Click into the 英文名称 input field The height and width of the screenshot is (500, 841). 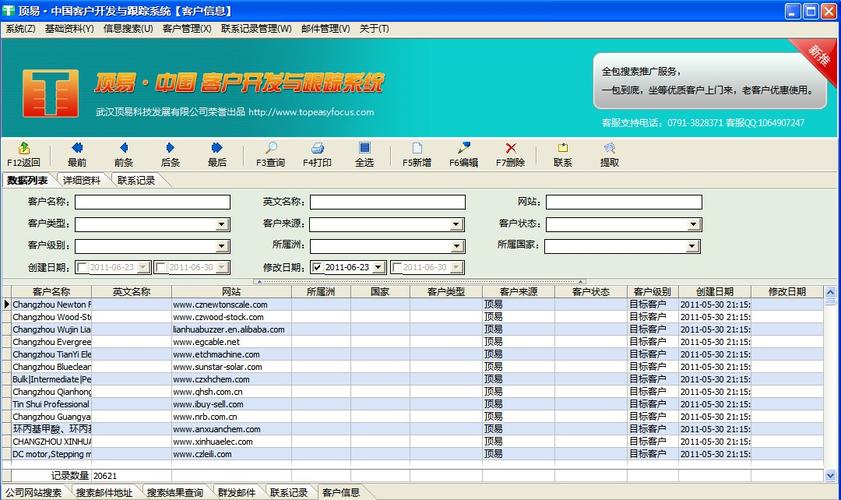(x=388, y=202)
